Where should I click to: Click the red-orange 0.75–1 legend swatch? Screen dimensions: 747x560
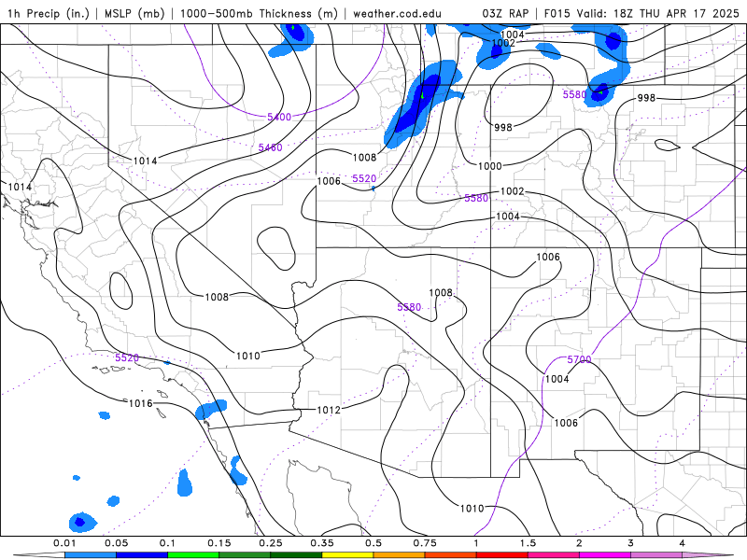(x=451, y=555)
